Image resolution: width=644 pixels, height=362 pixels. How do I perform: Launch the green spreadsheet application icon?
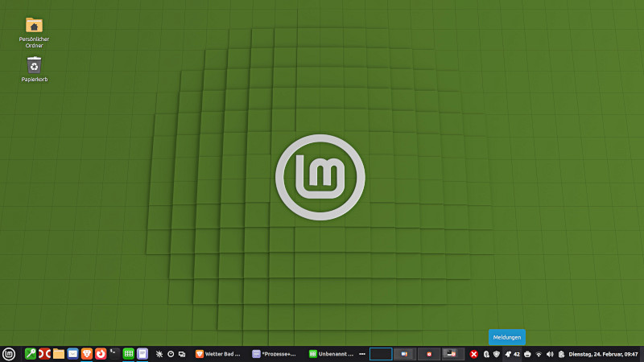point(129,354)
